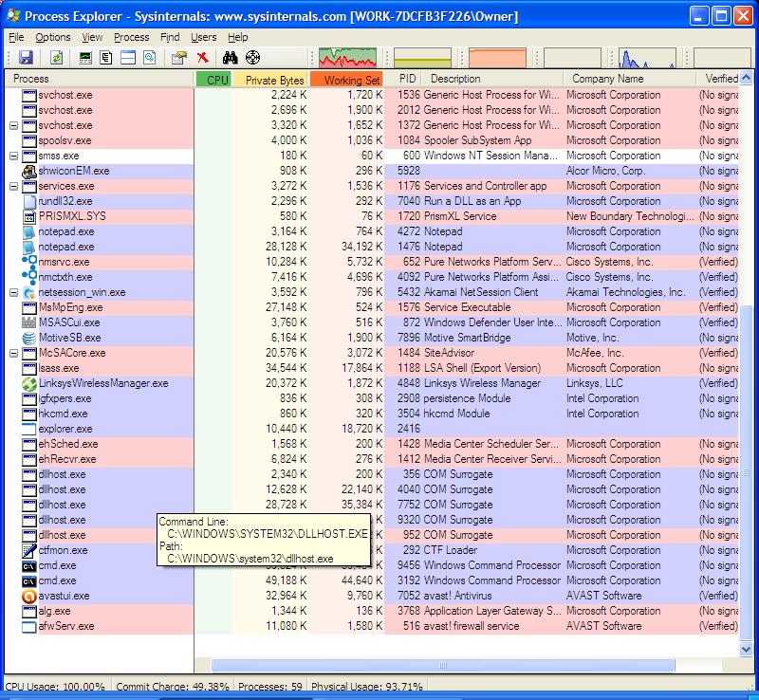Click the icon of cmd.exe PID 9456
This screenshot has height=700, width=759.
[x=29, y=565]
